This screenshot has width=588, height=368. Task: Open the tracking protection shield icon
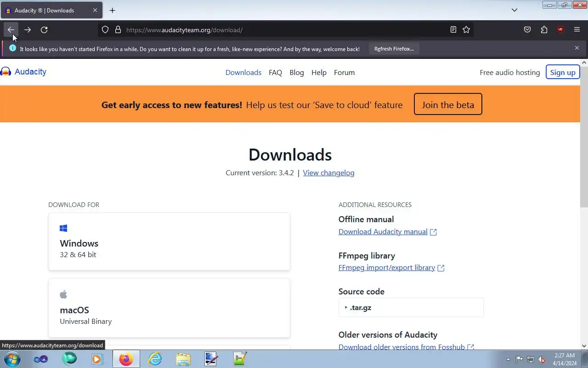pos(105,30)
